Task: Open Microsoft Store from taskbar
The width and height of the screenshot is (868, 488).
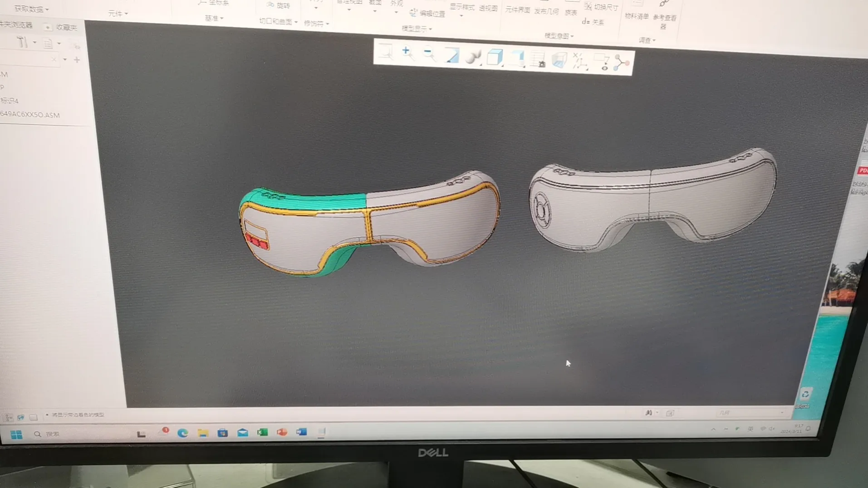Action: point(222,433)
